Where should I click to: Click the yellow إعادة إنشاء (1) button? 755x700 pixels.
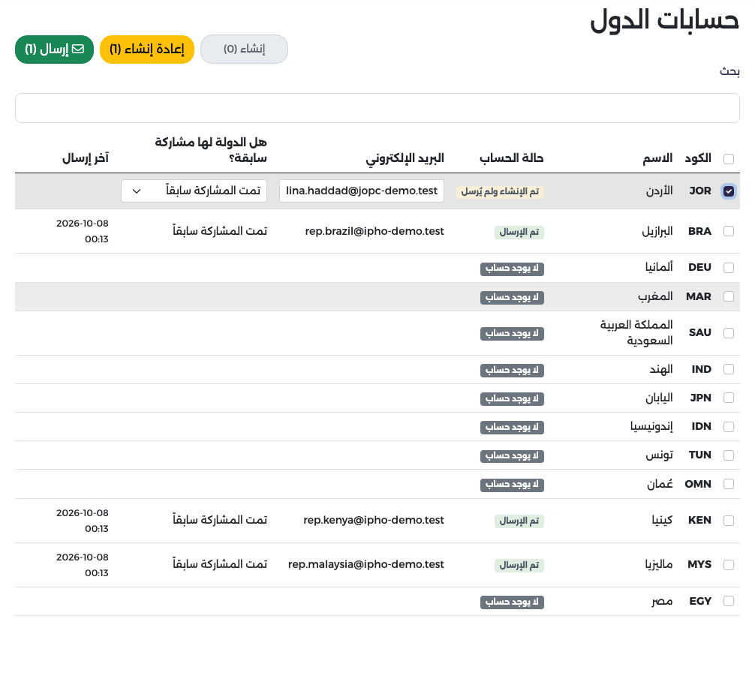click(147, 49)
